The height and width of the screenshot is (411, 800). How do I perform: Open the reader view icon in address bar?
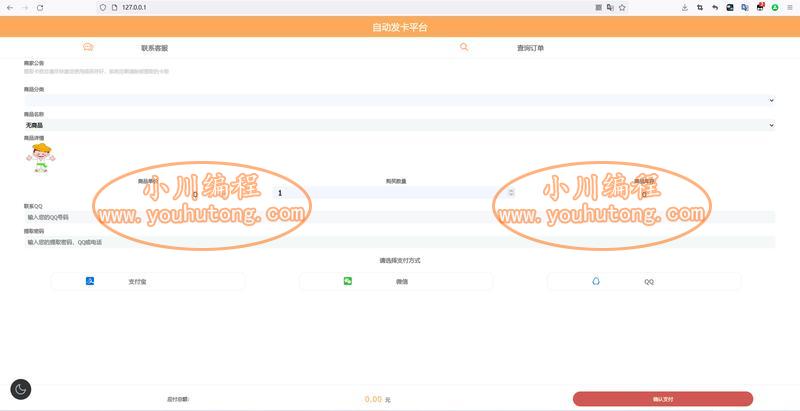click(598, 8)
